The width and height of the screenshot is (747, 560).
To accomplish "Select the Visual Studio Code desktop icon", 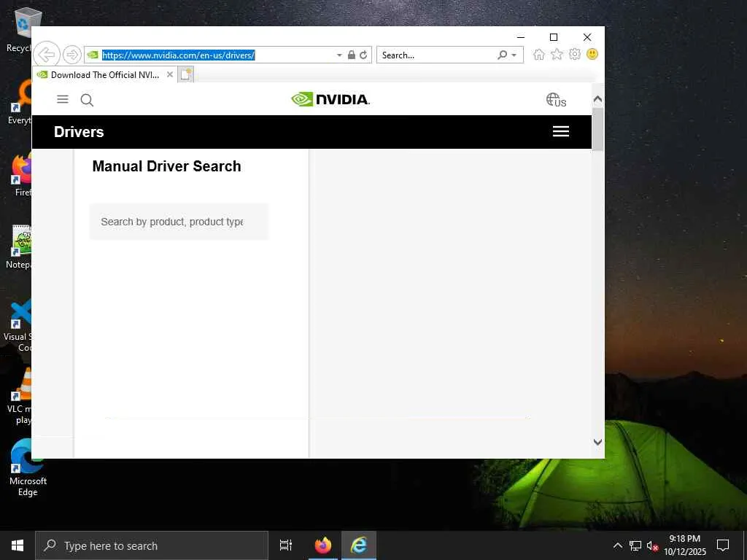I will click(x=19, y=325).
